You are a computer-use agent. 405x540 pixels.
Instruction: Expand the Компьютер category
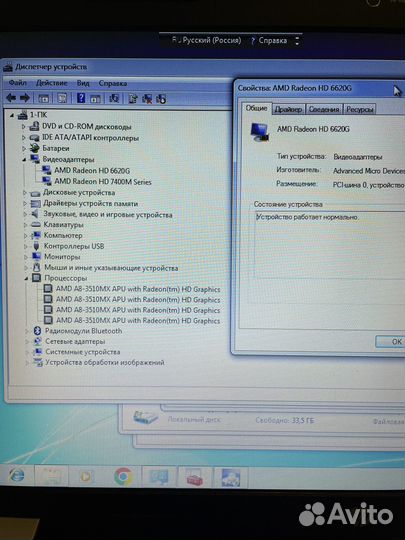(25, 236)
